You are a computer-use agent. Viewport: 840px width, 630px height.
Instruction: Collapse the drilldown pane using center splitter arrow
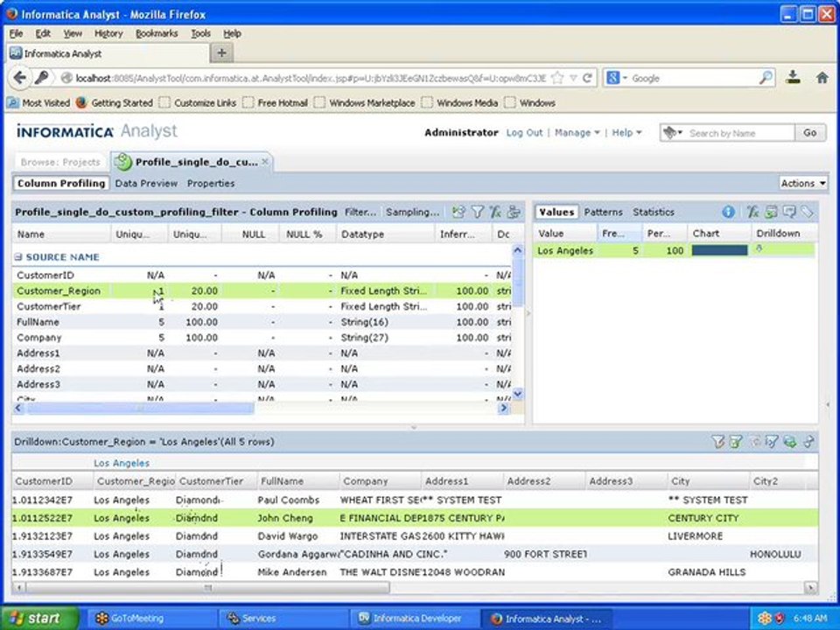[414, 428]
